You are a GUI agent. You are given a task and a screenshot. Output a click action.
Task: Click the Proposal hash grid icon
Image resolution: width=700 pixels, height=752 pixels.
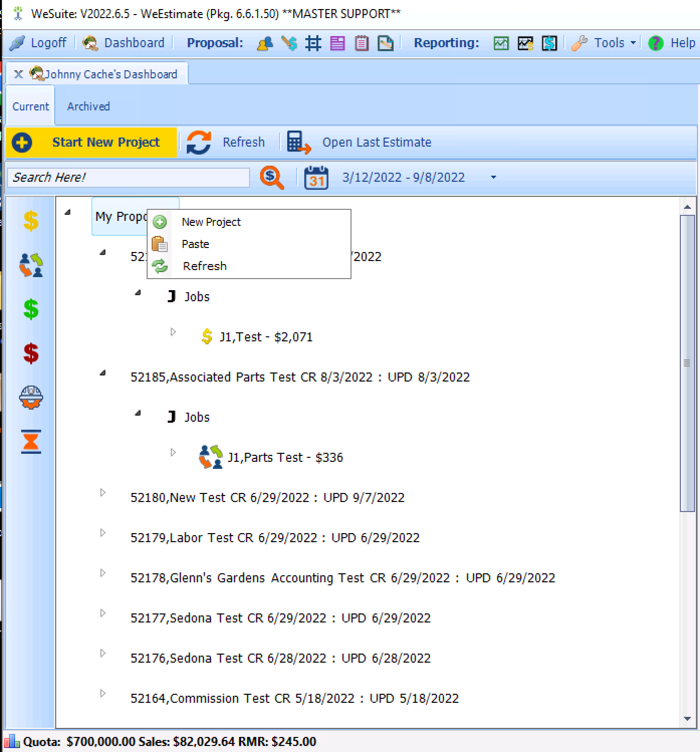pos(313,44)
